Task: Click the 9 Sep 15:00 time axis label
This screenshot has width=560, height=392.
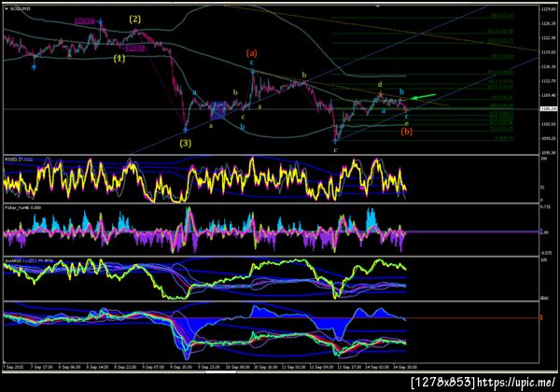Action: [x=181, y=367]
